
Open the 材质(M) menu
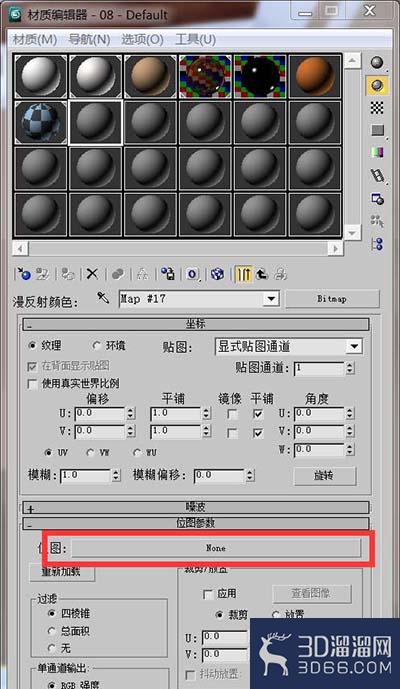(35, 40)
